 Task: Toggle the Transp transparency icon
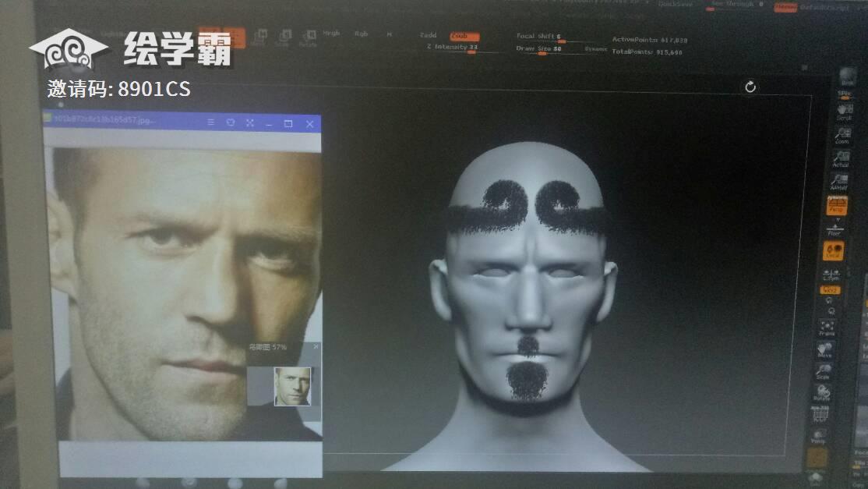point(818,437)
